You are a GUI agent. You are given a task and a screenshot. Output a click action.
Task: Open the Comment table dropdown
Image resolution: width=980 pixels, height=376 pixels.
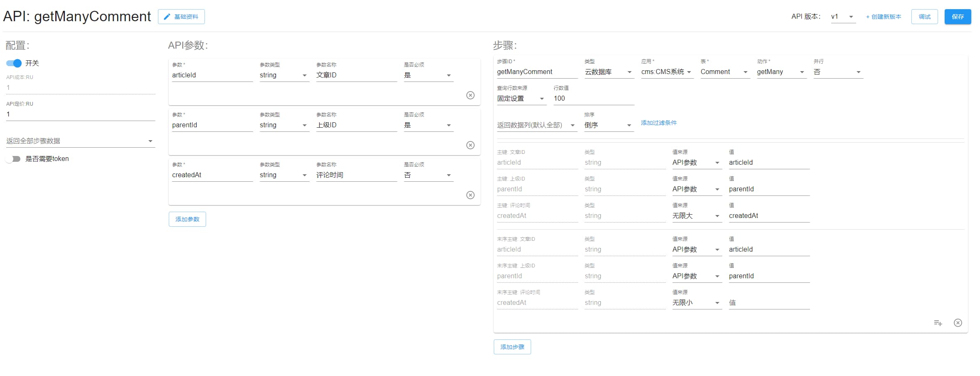(x=724, y=72)
